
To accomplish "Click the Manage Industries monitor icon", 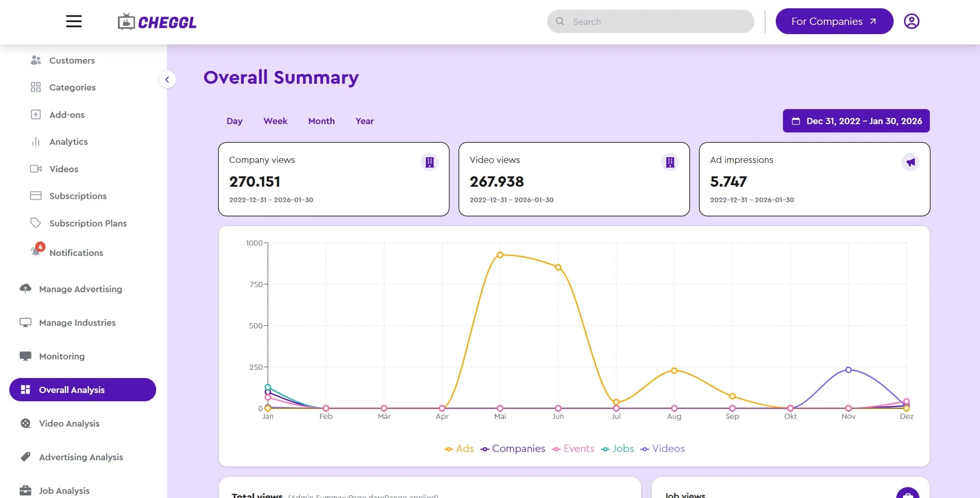I will point(25,322).
